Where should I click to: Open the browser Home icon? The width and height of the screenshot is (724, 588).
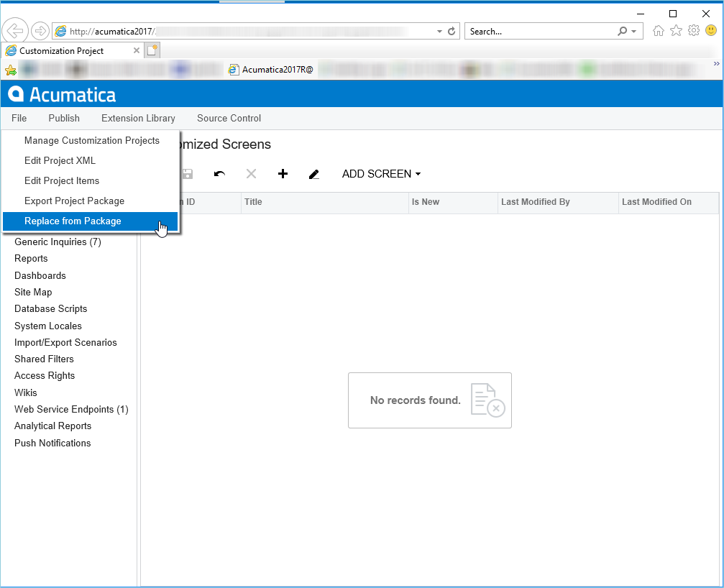tap(659, 31)
